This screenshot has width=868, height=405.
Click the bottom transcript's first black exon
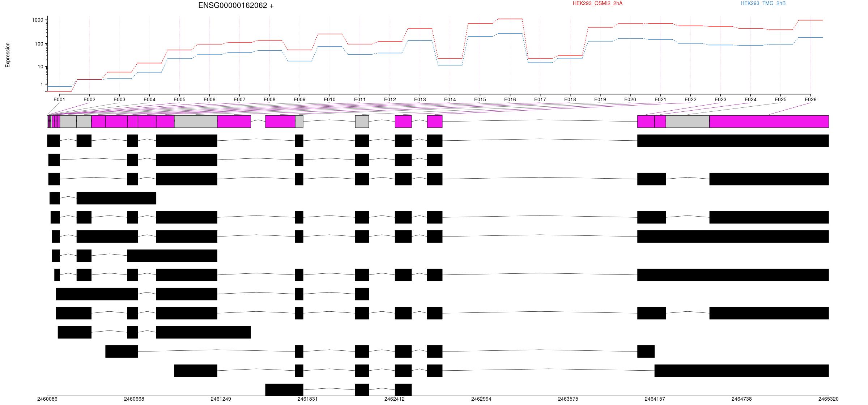coord(284,390)
